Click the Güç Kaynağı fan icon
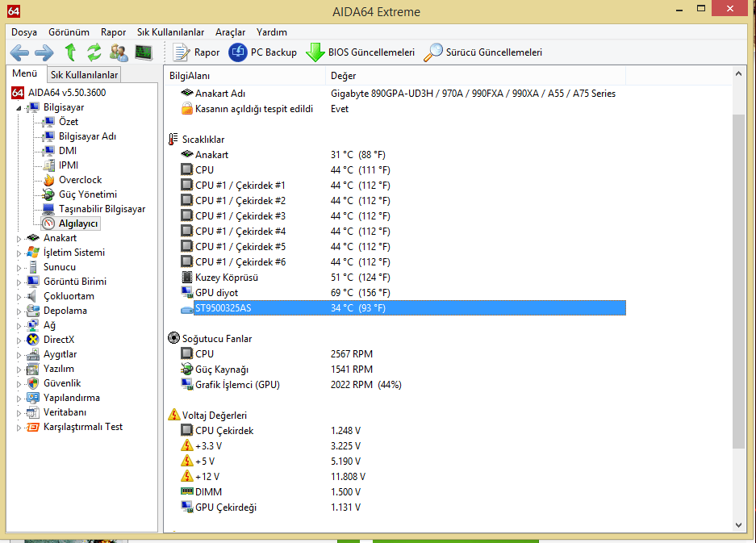The width and height of the screenshot is (756, 543). coord(186,370)
